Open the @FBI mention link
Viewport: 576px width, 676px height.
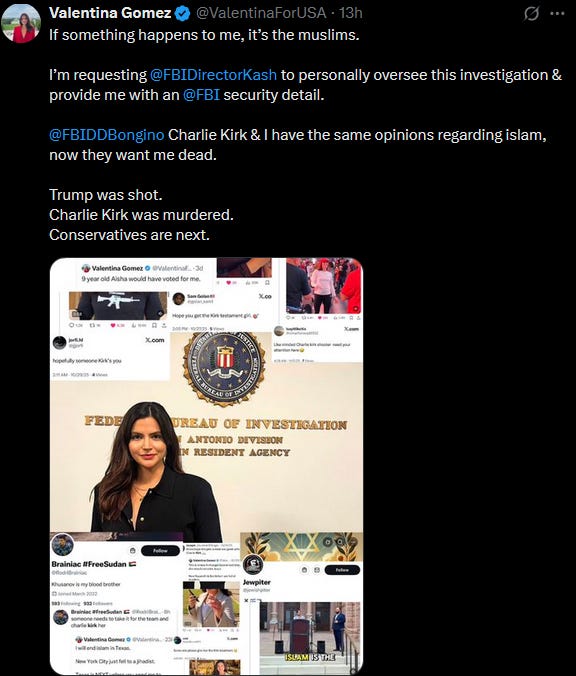pos(201,95)
